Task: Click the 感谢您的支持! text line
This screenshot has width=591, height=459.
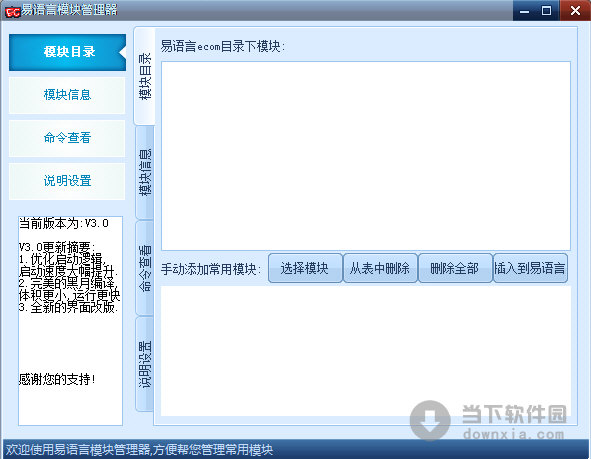Action: (x=57, y=379)
